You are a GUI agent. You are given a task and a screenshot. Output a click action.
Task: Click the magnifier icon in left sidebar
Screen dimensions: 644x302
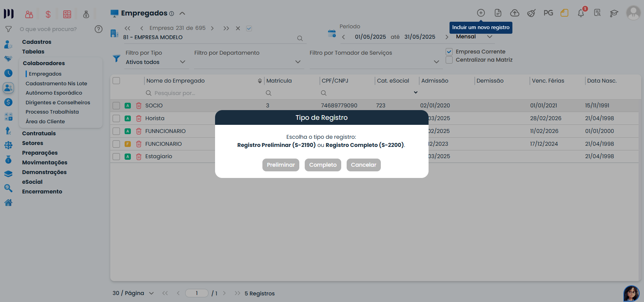point(8,188)
